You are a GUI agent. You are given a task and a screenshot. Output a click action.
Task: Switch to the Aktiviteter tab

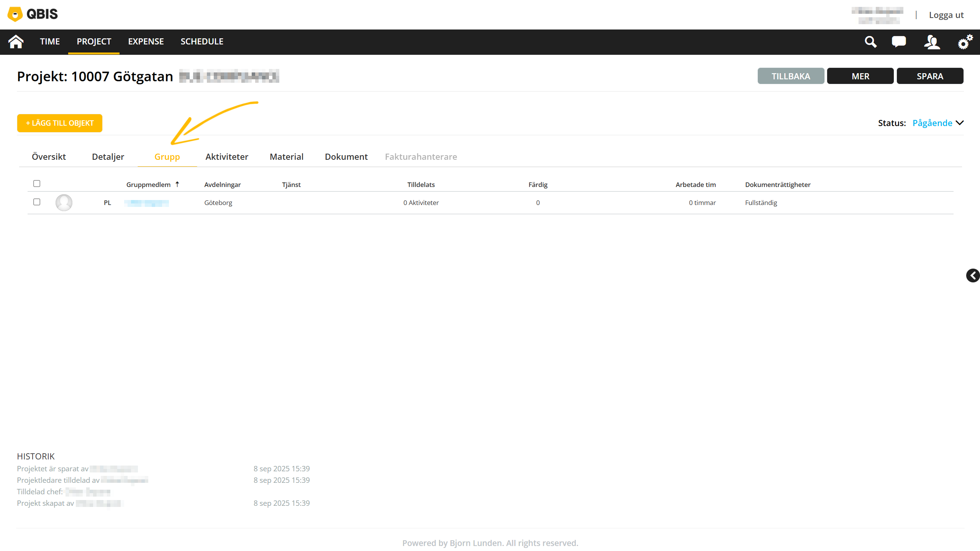point(226,157)
